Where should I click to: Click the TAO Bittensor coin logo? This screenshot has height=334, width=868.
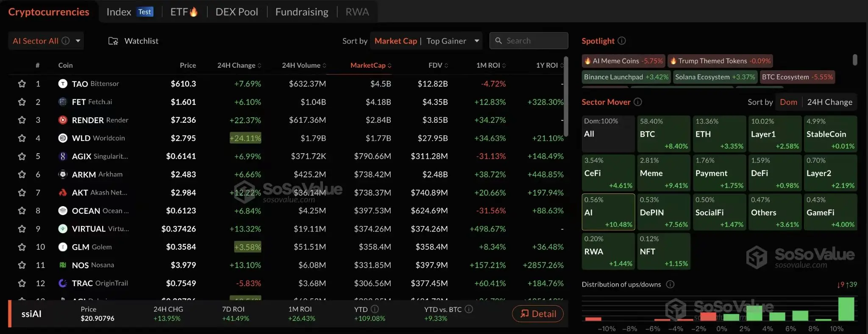pos(63,84)
